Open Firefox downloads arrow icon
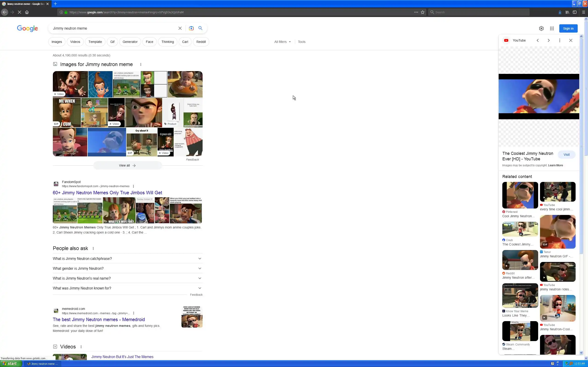This screenshot has width=588, height=367. [x=560, y=12]
